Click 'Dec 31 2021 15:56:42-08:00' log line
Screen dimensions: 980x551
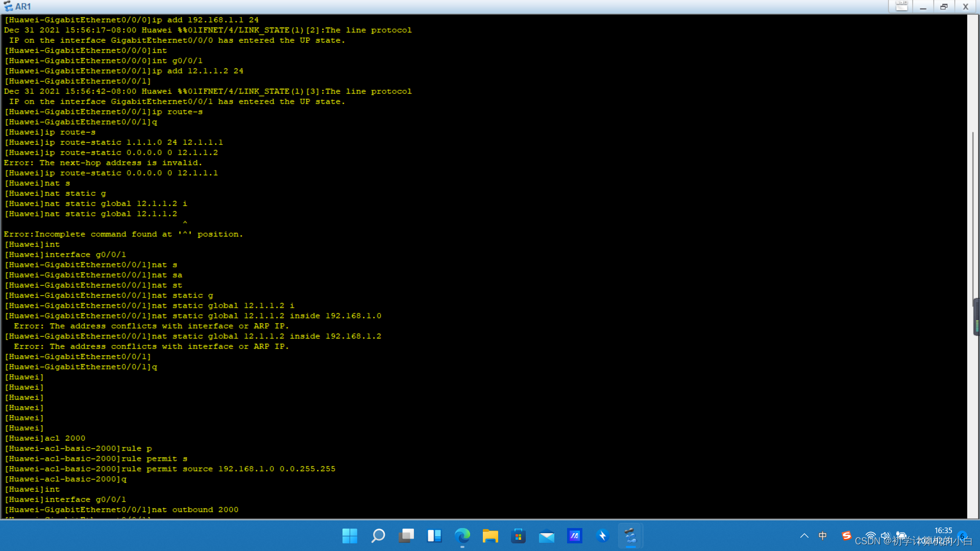(x=208, y=91)
